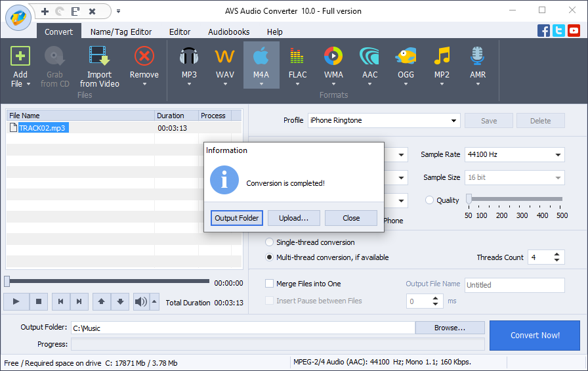The image size is (588, 371).
Task: Select the AAC format icon
Action: (x=369, y=56)
